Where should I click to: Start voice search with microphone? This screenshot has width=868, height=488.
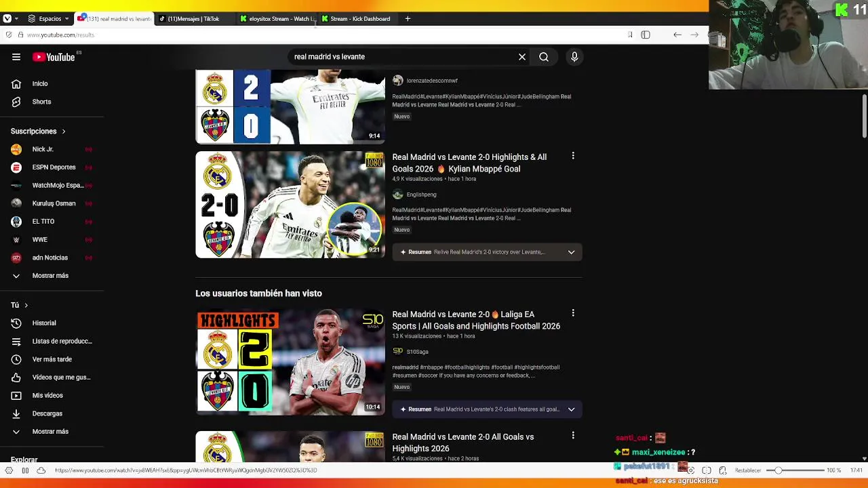(x=574, y=57)
